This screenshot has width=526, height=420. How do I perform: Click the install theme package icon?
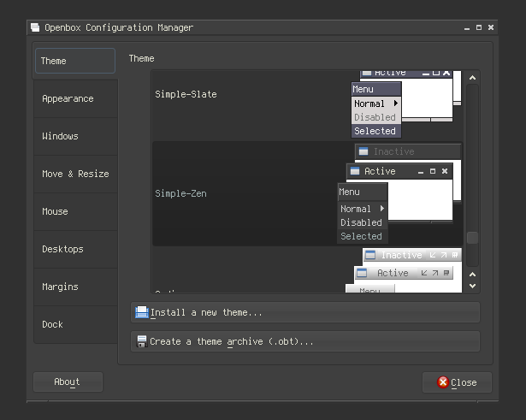click(x=142, y=312)
